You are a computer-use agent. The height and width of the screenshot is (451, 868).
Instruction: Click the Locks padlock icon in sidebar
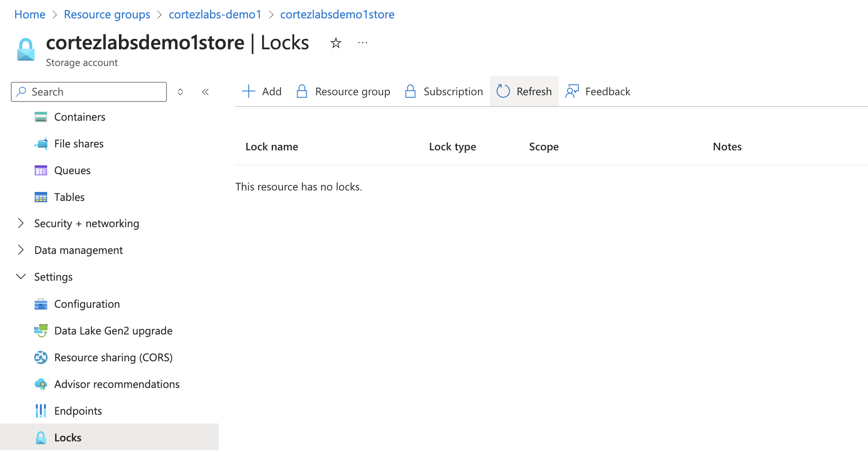click(41, 438)
